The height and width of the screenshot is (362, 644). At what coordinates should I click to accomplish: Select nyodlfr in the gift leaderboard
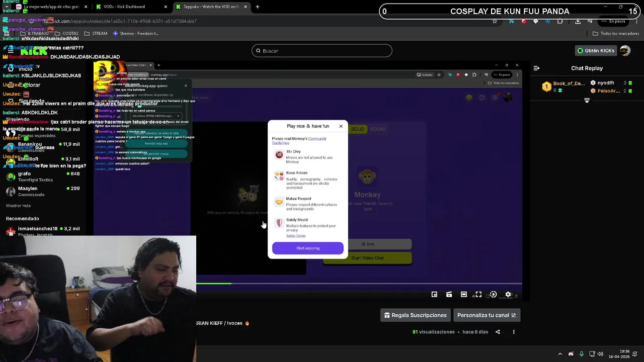(x=611, y=83)
